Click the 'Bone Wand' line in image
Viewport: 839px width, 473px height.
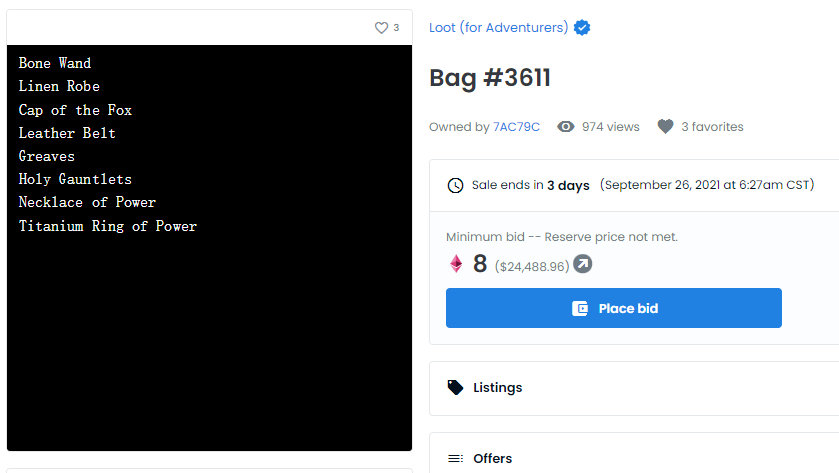point(55,63)
